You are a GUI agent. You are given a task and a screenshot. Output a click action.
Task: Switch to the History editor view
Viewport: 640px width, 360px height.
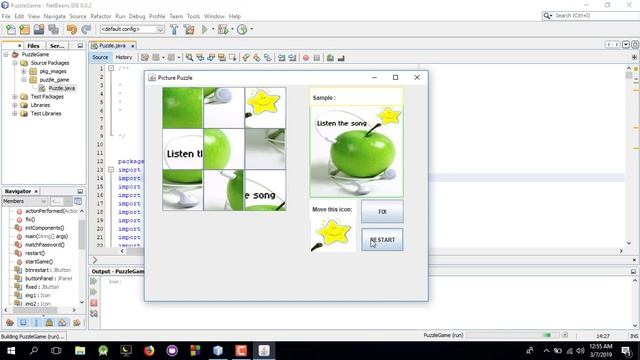click(124, 58)
